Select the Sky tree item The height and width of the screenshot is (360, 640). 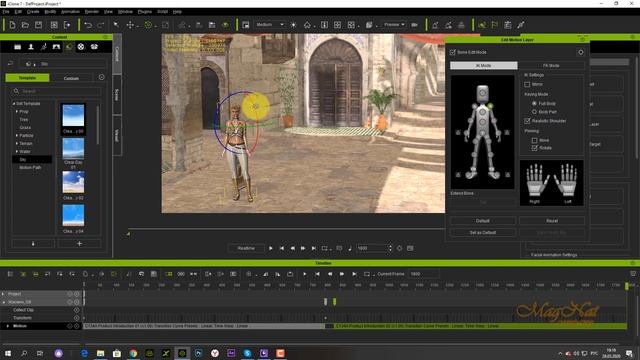[x=32, y=160]
